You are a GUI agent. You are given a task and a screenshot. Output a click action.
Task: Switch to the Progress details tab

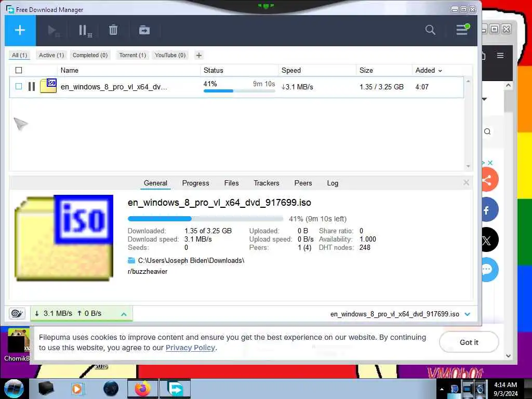[195, 183]
